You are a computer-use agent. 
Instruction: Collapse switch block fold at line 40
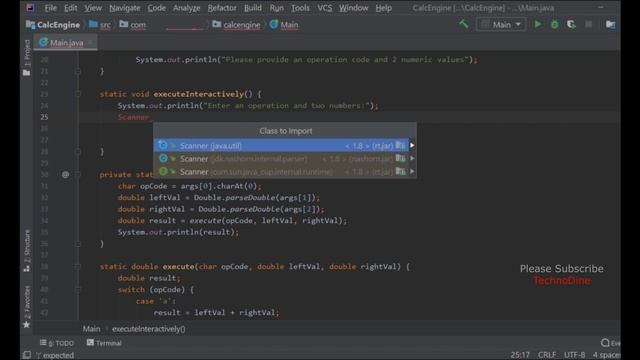78,289
